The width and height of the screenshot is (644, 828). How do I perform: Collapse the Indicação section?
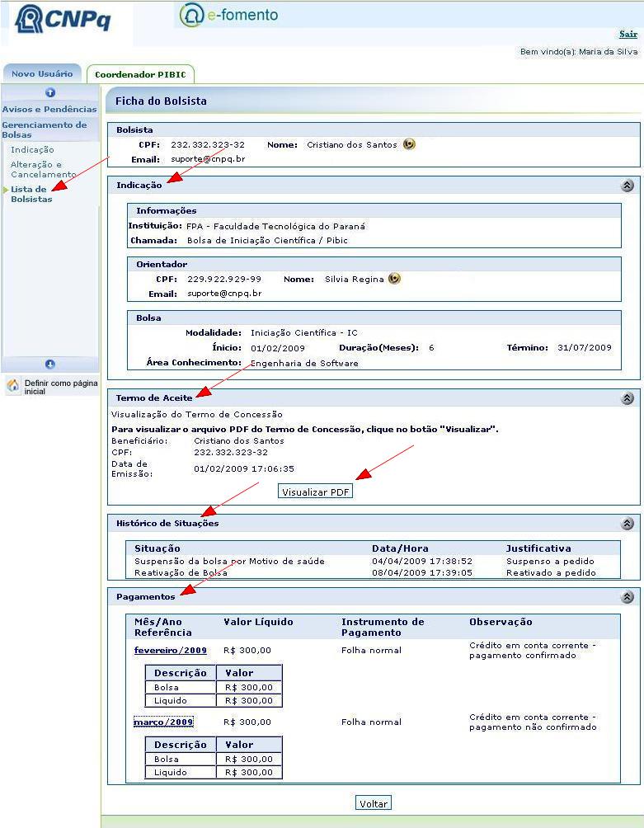coord(628,186)
